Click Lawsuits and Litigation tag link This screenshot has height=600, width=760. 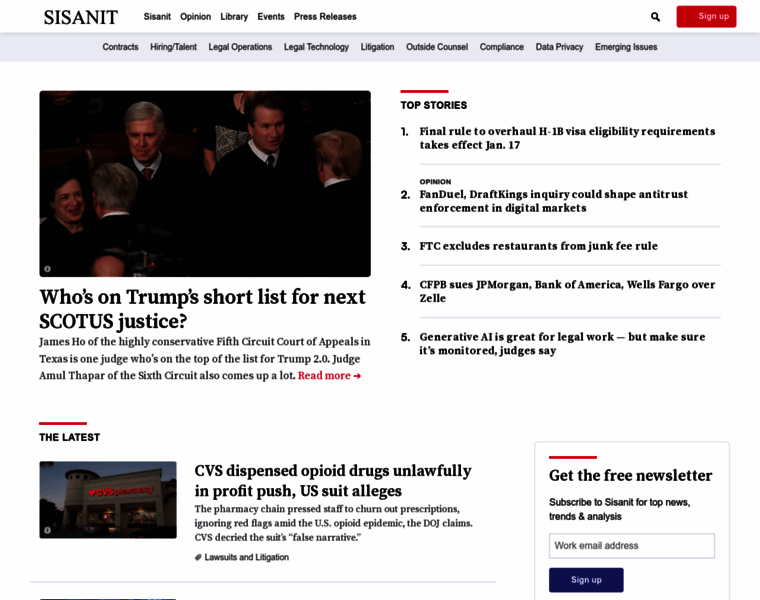pos(246,557)
